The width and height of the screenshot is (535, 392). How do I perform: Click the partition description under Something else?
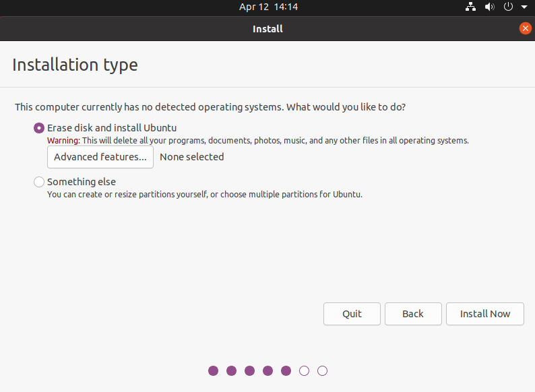(x=205, y=195)
